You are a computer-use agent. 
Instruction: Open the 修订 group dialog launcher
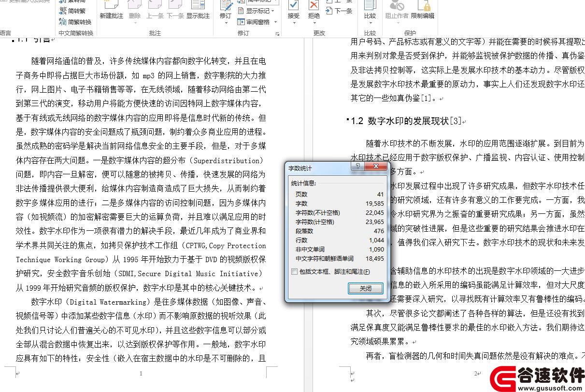click(x=277, y=34)
